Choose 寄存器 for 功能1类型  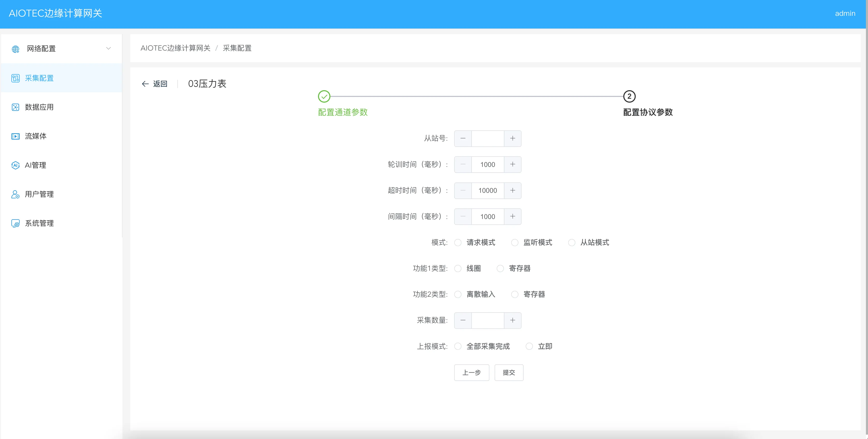(500, 268)
